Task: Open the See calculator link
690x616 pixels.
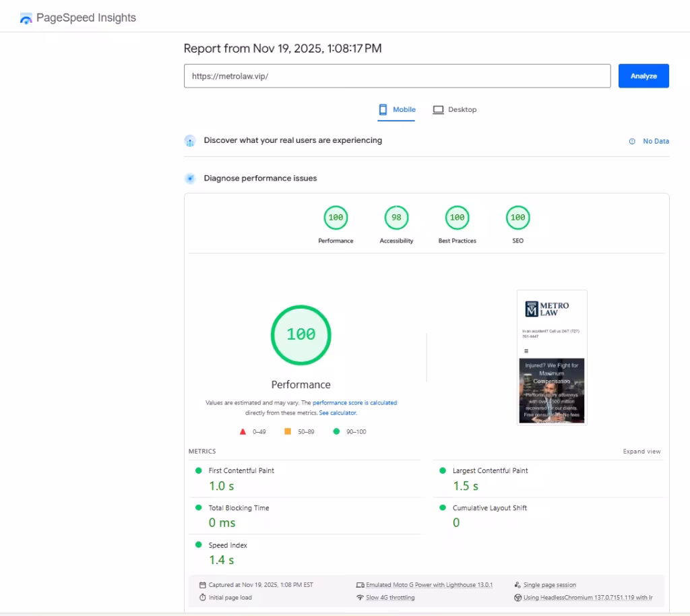Action: (338, 413)
